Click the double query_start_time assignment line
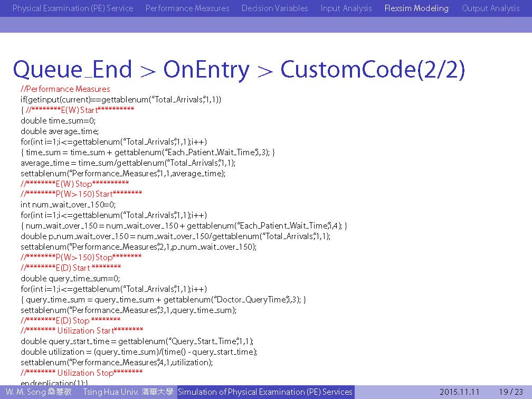Screen dimensions: 532x399 pos(137,341)
